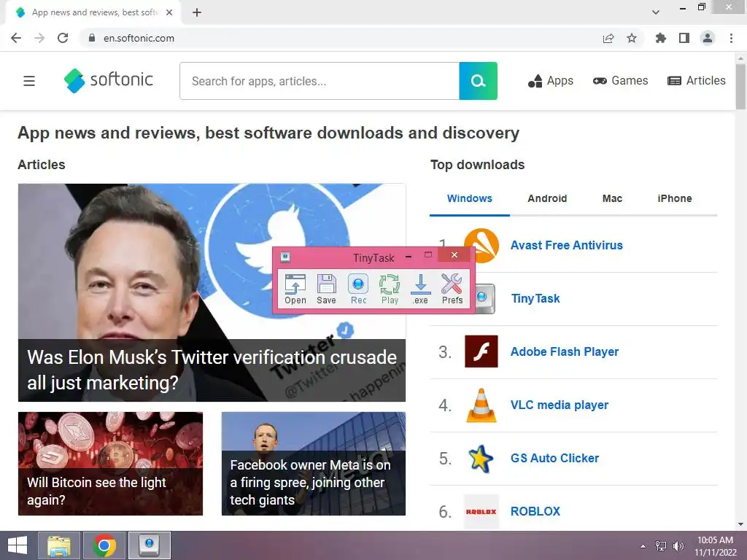Play back the recording in TinyTask
Viewport: 747px width, 560px height.
pos(390,289)
